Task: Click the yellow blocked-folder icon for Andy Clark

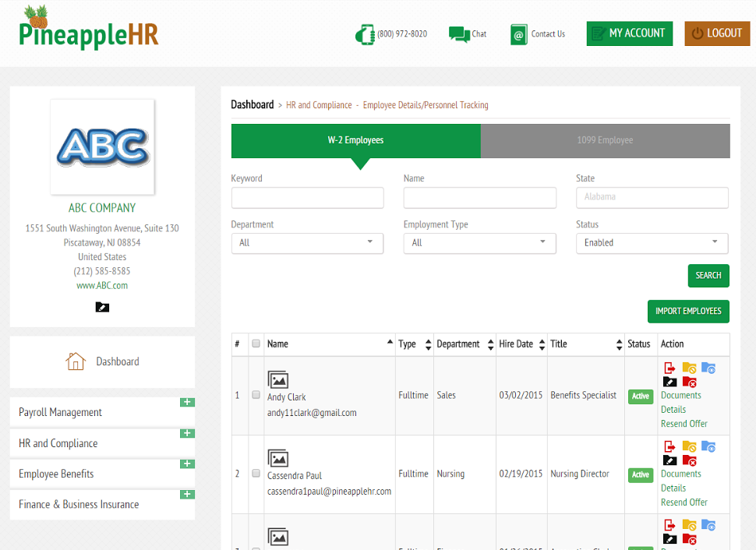Action: point(689,368)
